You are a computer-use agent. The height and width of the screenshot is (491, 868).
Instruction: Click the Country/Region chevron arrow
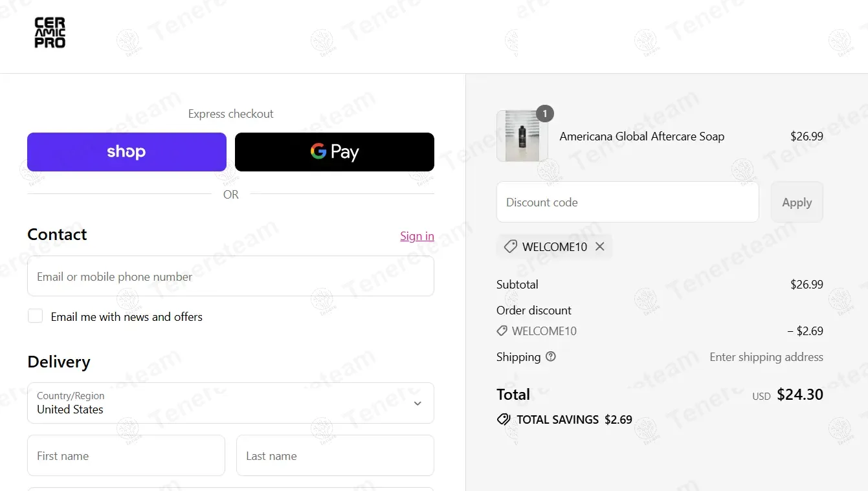(417, 403)
